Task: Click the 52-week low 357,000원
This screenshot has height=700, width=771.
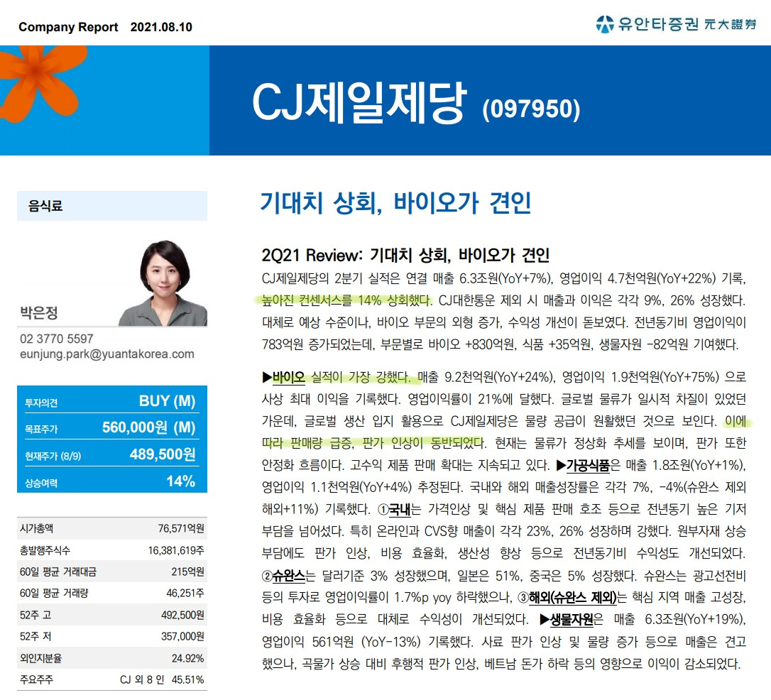Action: tap(183, 637)
